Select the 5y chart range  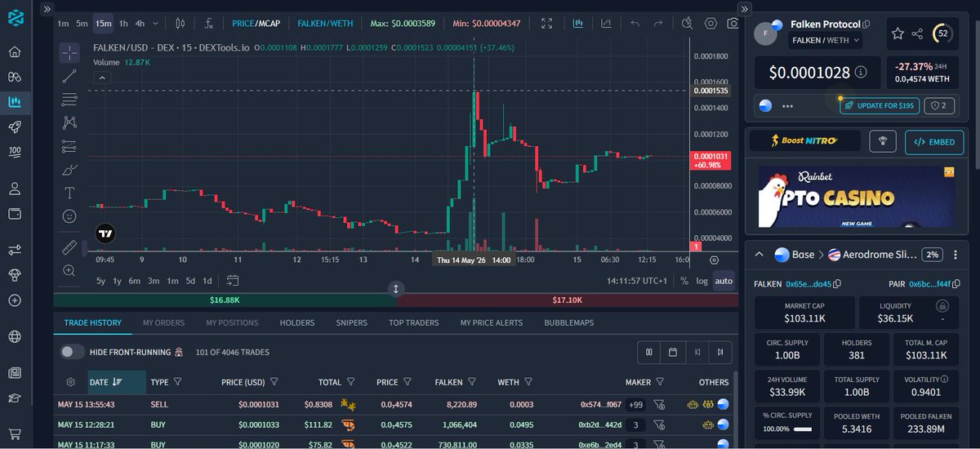(100, 281)
